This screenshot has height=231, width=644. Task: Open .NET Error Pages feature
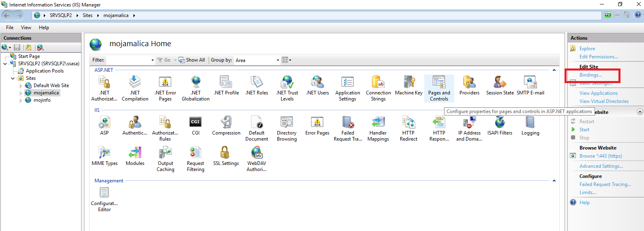(165, 88)
